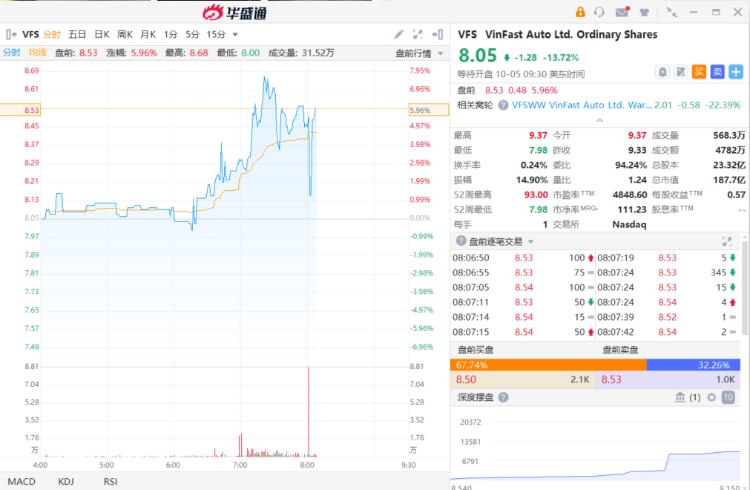The width and height of the screenshot is (750, 490).
Task: Click the 盘前买盘 header label
Action: 475,350
